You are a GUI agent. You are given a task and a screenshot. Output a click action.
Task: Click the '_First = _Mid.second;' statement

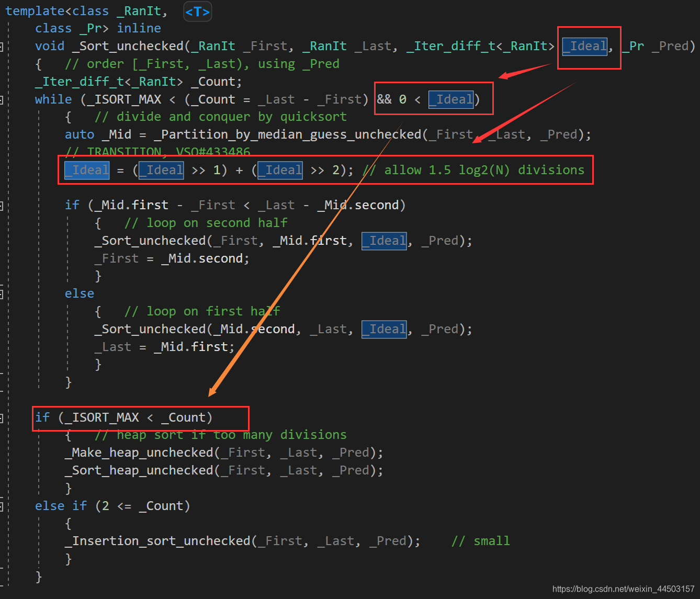pyautogui.click(x=172, y=258)
